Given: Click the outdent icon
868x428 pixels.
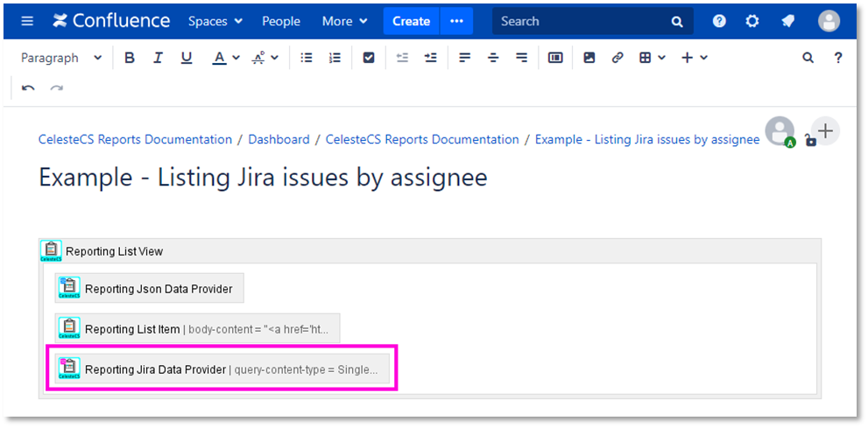Looking at the screenshot, I should pyautogui.click(x=402, y=58).
